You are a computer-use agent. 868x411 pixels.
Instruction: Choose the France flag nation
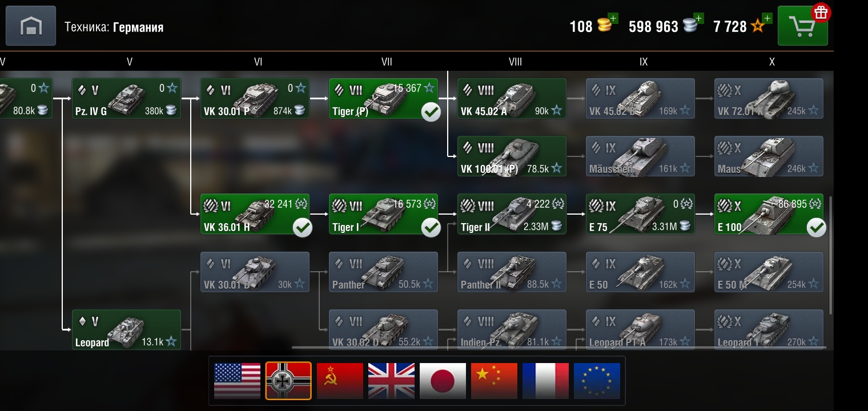[545, 381]
